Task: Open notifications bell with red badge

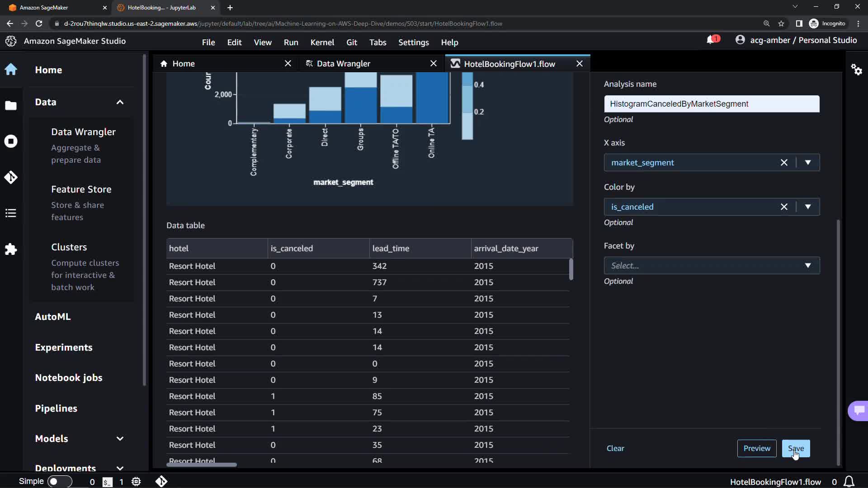Action: pyautogui.click(x=712, y=40)
